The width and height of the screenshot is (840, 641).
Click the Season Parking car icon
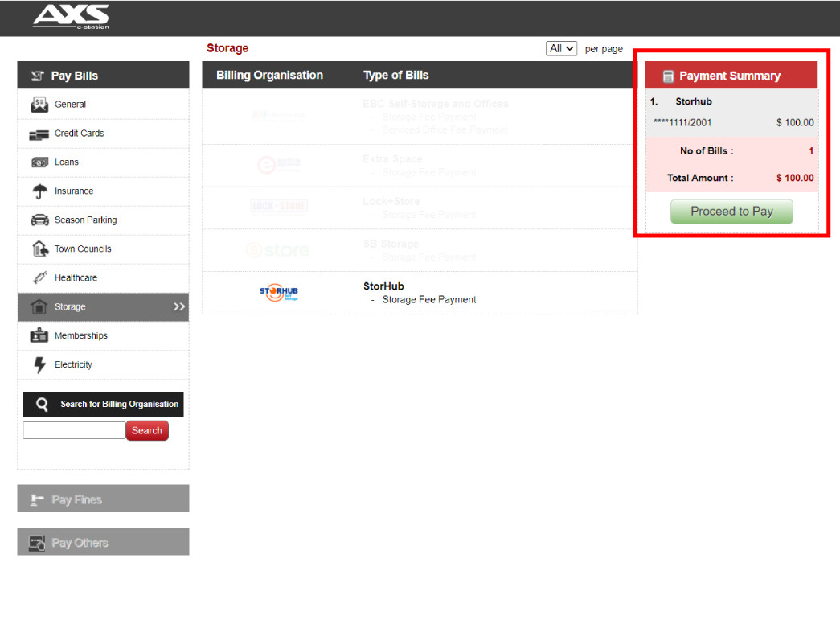click(39, 220)
